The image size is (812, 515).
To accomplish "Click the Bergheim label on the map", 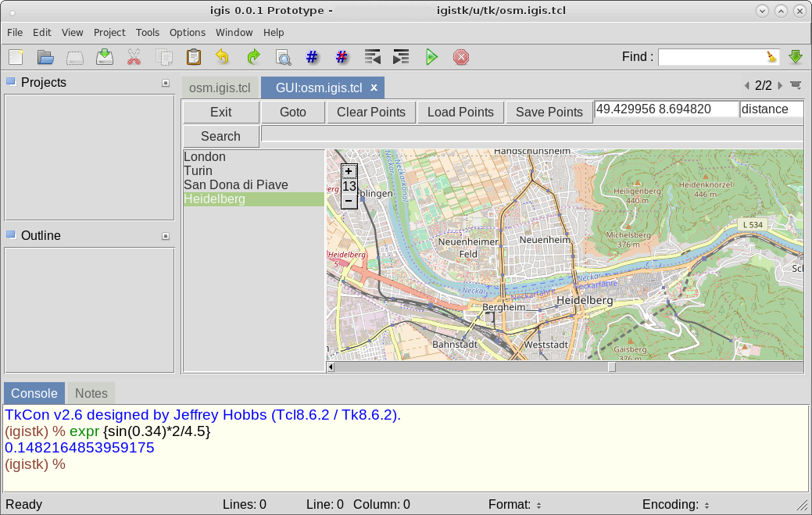I will click(503, 307).
